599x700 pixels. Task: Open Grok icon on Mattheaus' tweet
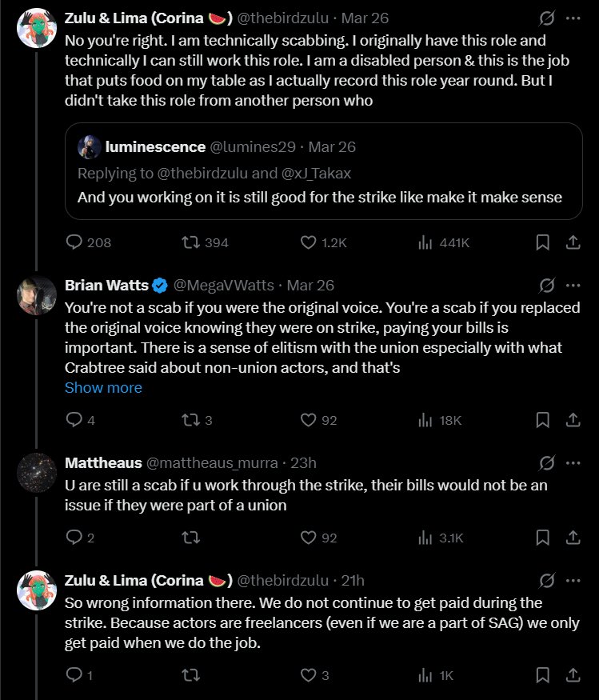(x=547, y=463)
